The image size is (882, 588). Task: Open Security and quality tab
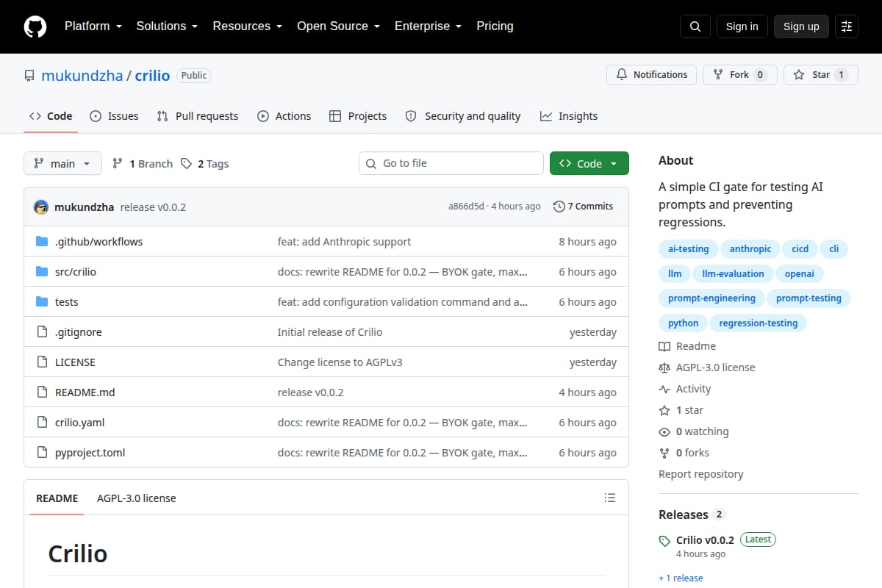tap(463, 116)
